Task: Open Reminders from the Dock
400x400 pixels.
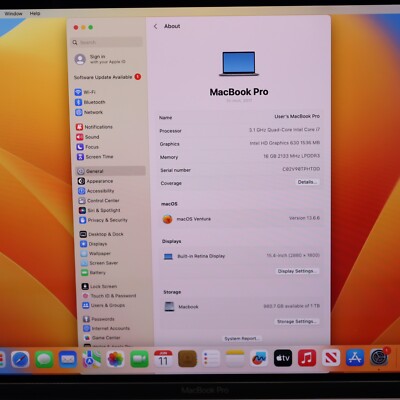Action: [211, 359]
